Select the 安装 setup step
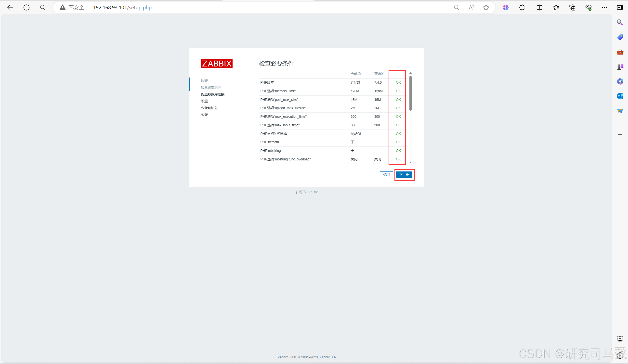 [204, 115]
